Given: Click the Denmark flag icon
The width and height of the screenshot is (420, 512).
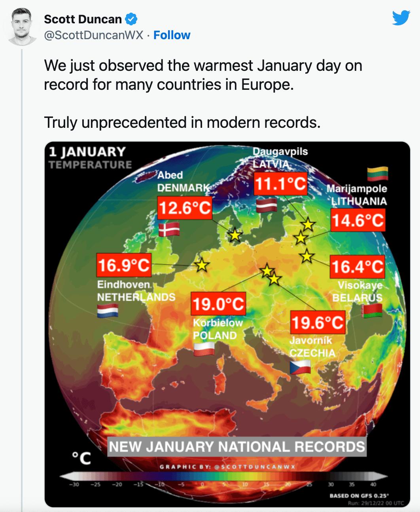Looking at the screenshot, I should 169,229.
